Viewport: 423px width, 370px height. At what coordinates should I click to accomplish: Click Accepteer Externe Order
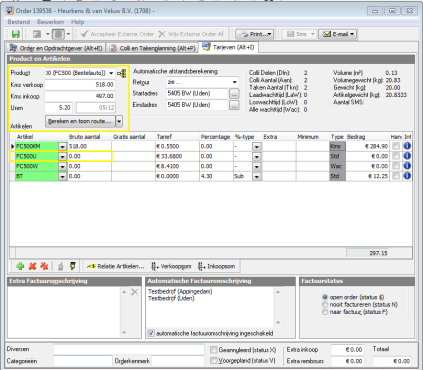click(x=117, y=34)
